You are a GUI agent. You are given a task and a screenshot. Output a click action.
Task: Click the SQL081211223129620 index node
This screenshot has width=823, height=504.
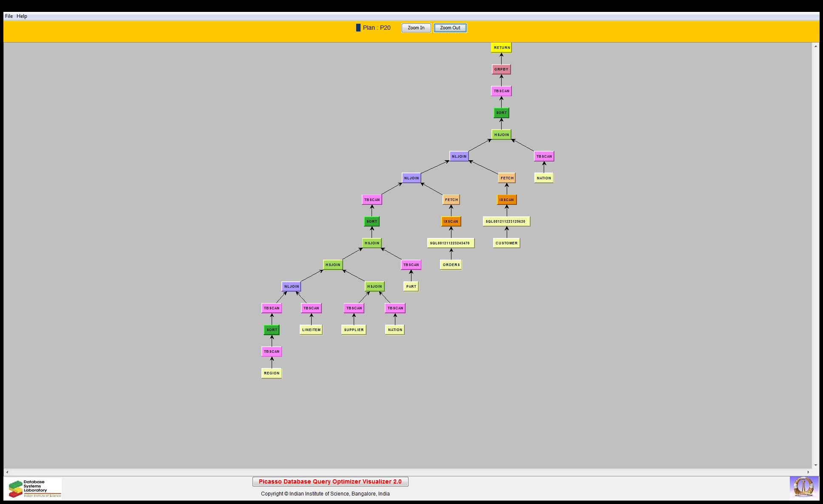pos(506,221)
